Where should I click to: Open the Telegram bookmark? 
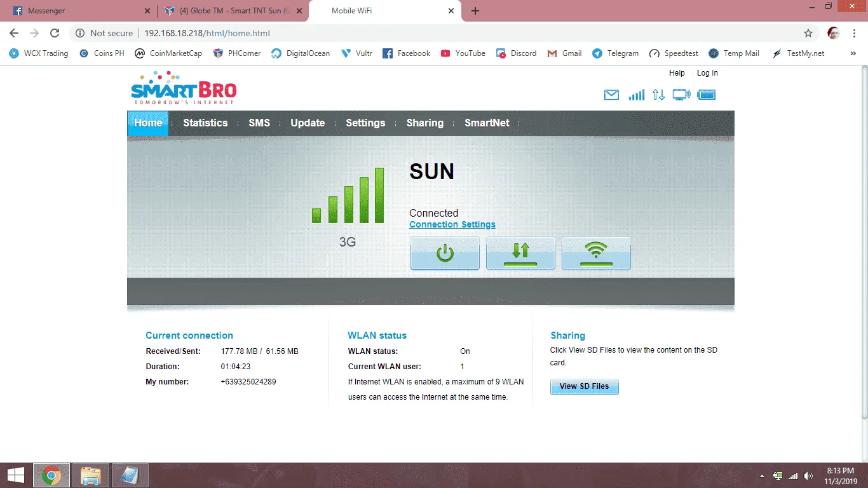(x=615, y=53)
